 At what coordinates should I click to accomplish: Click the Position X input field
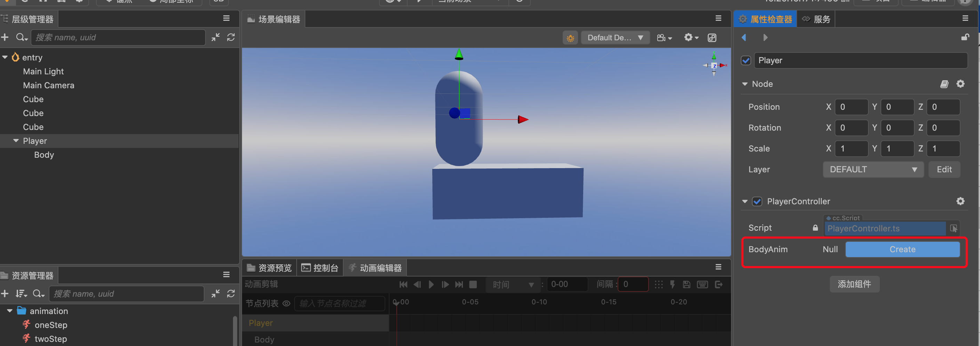pyautogui.click(x=851, y=107)
